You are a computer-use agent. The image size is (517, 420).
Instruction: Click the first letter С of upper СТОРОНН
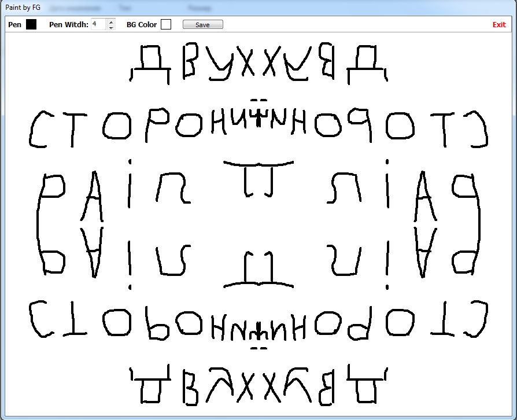click(x=39, y=128)
